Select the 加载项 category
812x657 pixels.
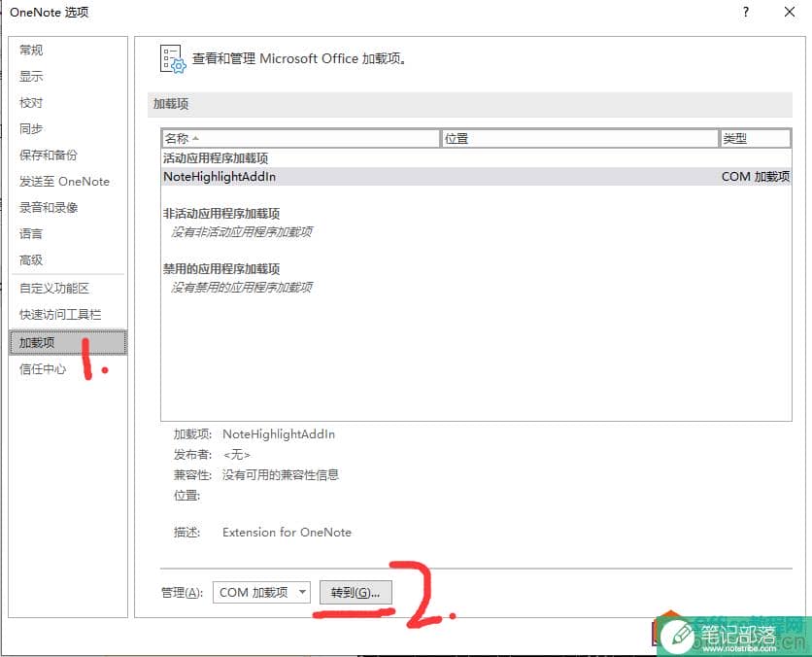(x=68, y=342)
